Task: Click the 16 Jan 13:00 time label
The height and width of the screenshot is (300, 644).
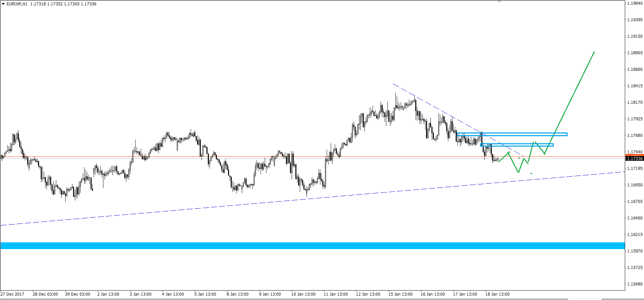Action: point(433,294)
